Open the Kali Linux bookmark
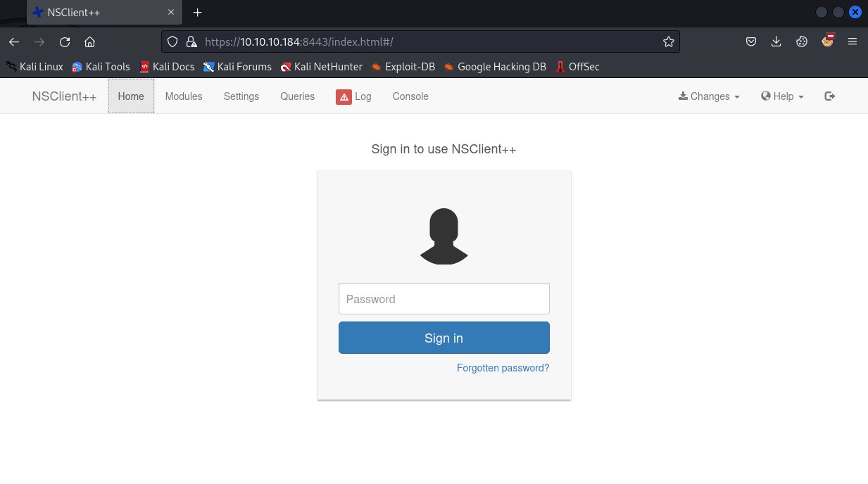This screenshot has height=484, width=868. coord(34,67)
